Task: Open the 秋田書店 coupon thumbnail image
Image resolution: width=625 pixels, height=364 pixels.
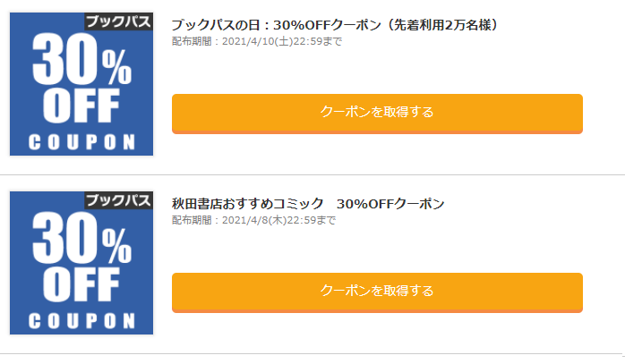Action: coord(81,263)
